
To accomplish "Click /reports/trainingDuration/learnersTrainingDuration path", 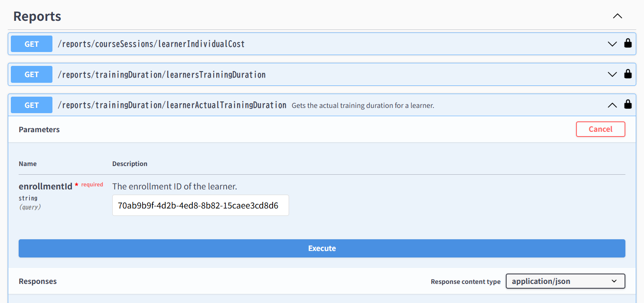I will [162, 75].
